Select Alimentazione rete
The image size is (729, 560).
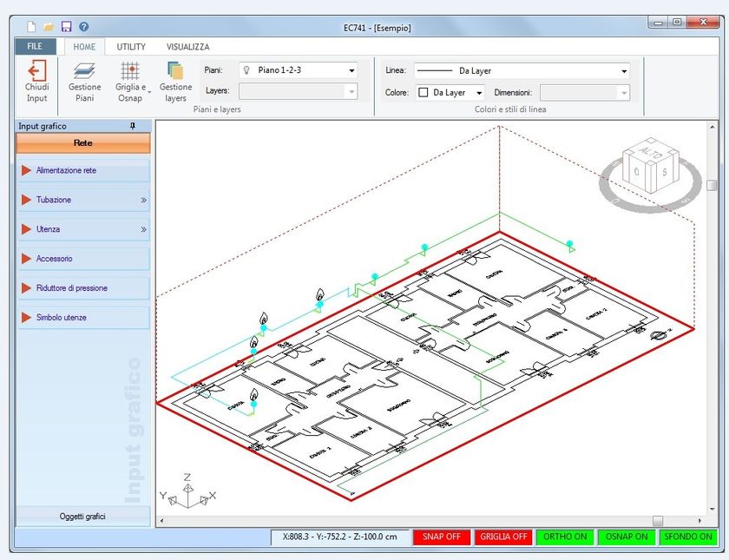point(83,171)
